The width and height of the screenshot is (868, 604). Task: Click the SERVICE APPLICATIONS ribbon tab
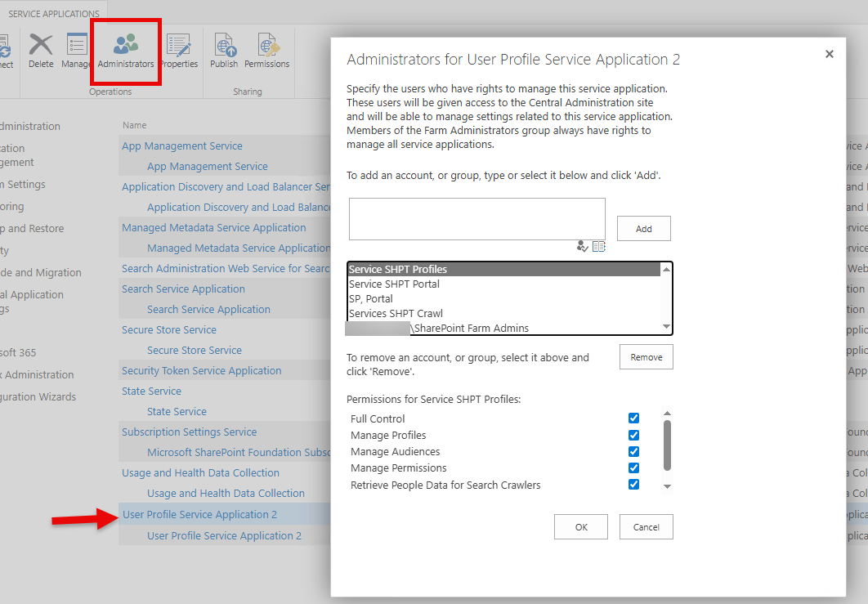[54, 14]
